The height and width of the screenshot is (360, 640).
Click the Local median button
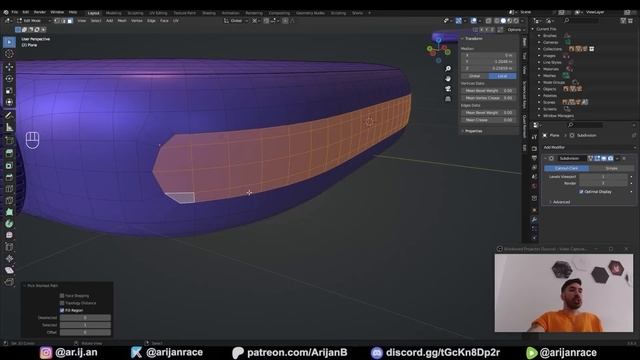coord(502,76)
